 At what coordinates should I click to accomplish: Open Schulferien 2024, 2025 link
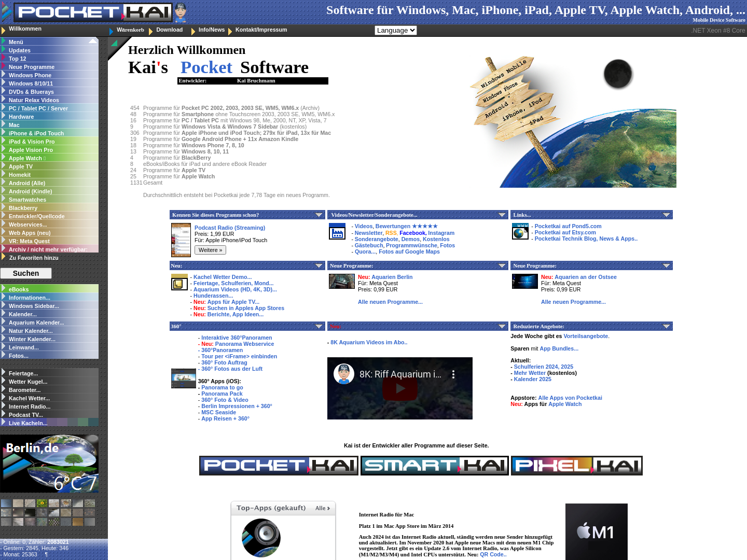tap(544, 367)
